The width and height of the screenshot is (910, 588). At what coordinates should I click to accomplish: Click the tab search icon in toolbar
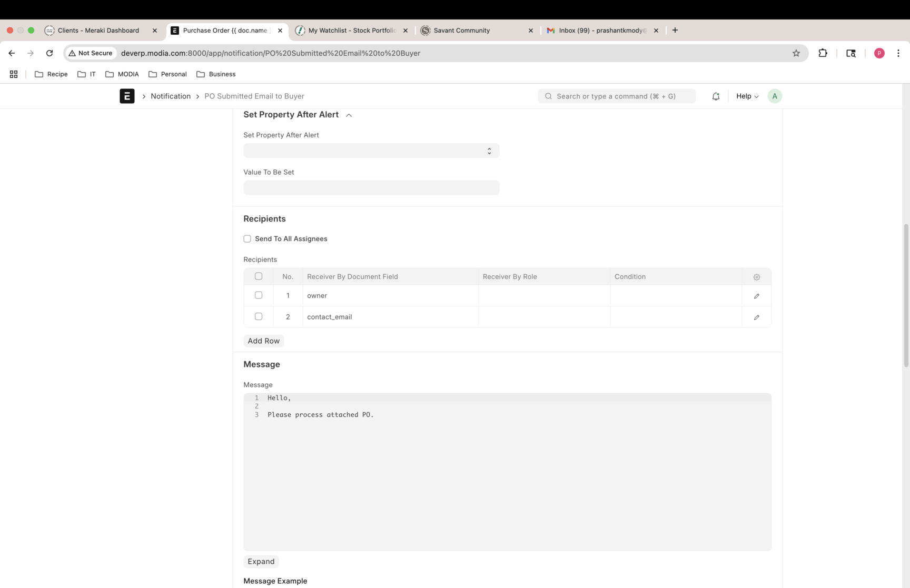(851, 53)
